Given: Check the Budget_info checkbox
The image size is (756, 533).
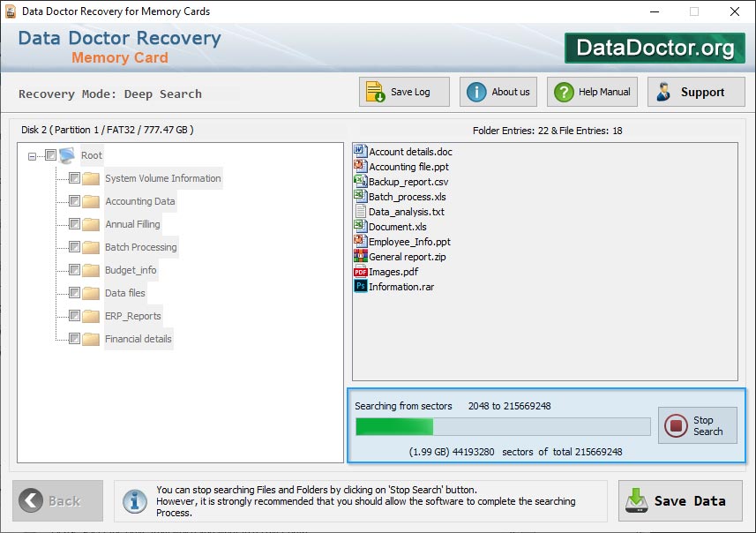Looking at the screenshot, I should [x=74, y=270].
